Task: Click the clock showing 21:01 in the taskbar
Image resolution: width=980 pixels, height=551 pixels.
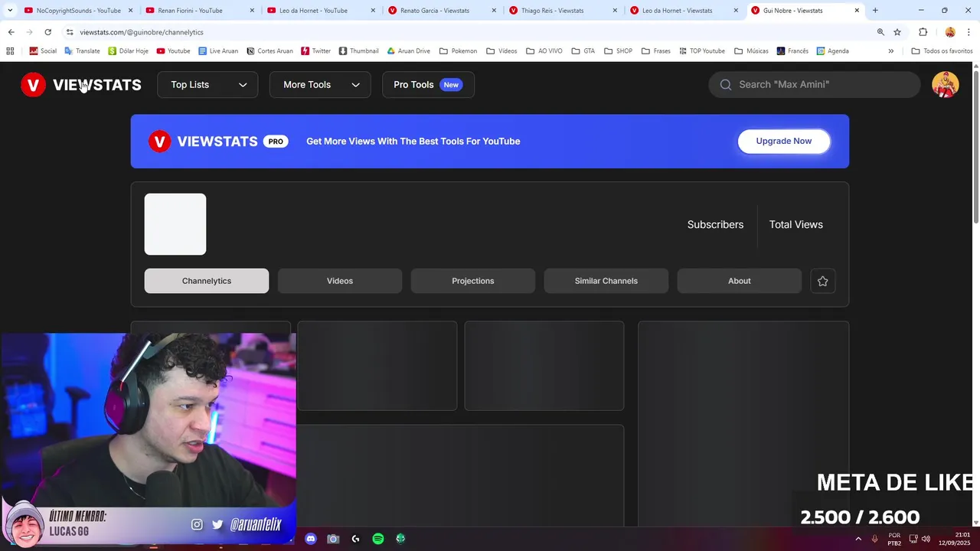Action: (x=954, y=539)
